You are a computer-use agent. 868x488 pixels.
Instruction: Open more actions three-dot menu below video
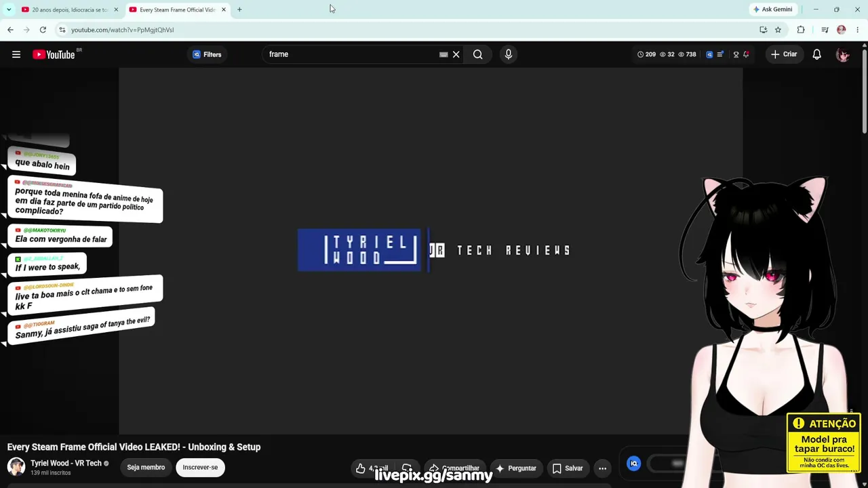(x=602, y=468)
